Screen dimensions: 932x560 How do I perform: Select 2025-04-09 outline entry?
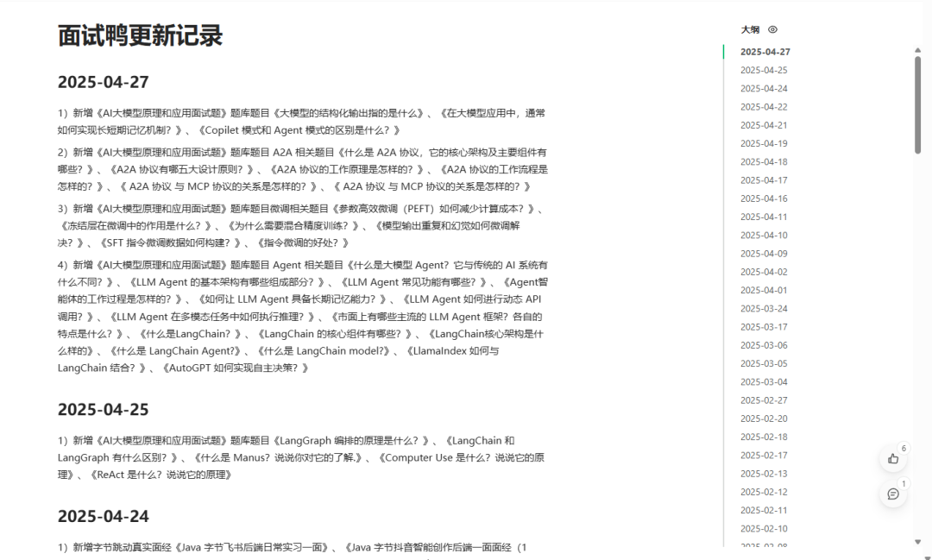click(x=764, y=254)
